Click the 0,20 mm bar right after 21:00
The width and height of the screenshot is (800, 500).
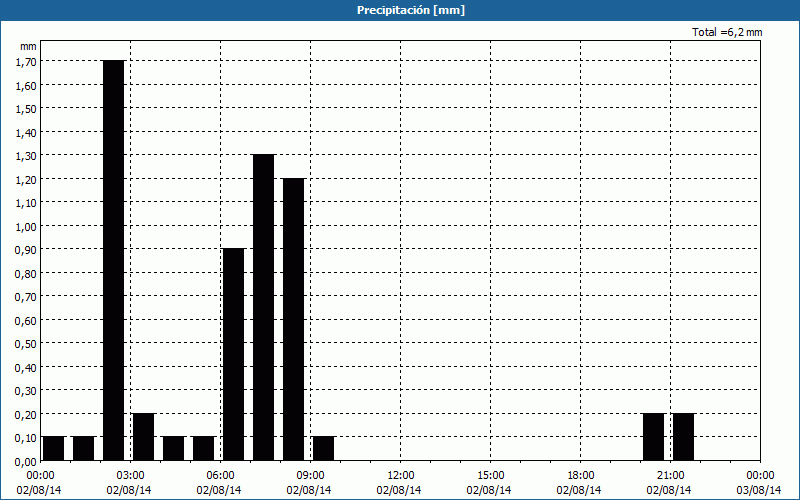point(684,437)
